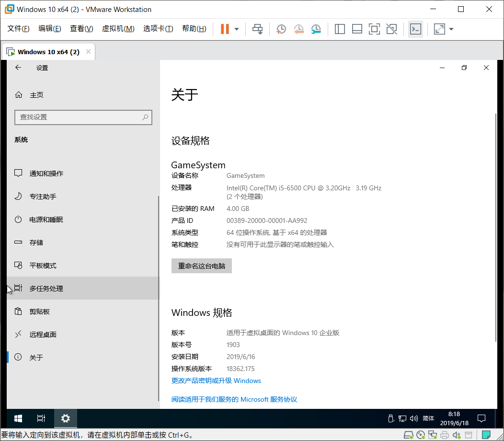The image size is (504, 441).
Task: Go back using the Settings back arrow
Action: coord(18,68)
